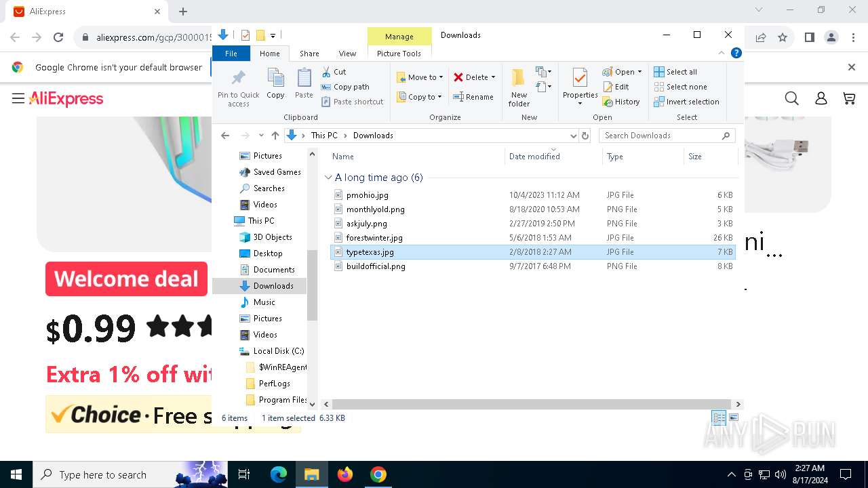Click the Cut scissors item
This screenshot has width=868, height=488.
(x=334, y=72)
